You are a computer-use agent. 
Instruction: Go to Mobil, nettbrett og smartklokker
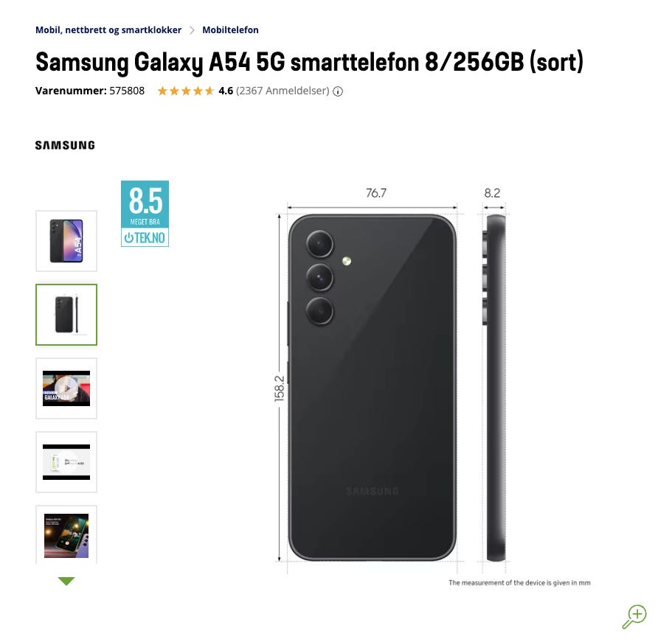pos(108,30)
